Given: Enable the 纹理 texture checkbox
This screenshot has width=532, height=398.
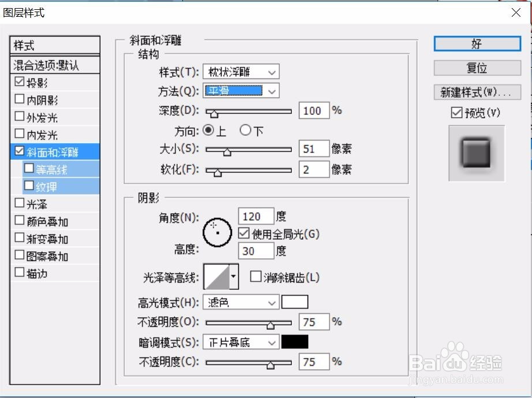Looking at the screenshot, I should (29, 185).
